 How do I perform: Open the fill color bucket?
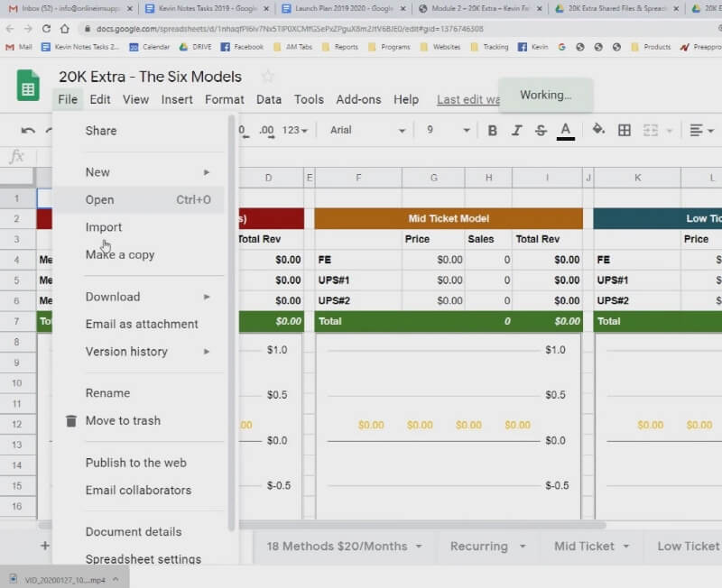pos(598,130)
